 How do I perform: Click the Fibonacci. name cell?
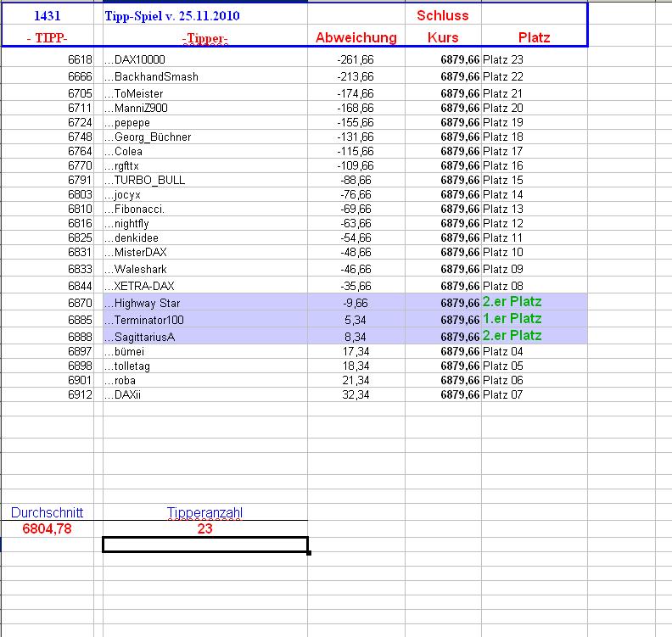(205, 209)
